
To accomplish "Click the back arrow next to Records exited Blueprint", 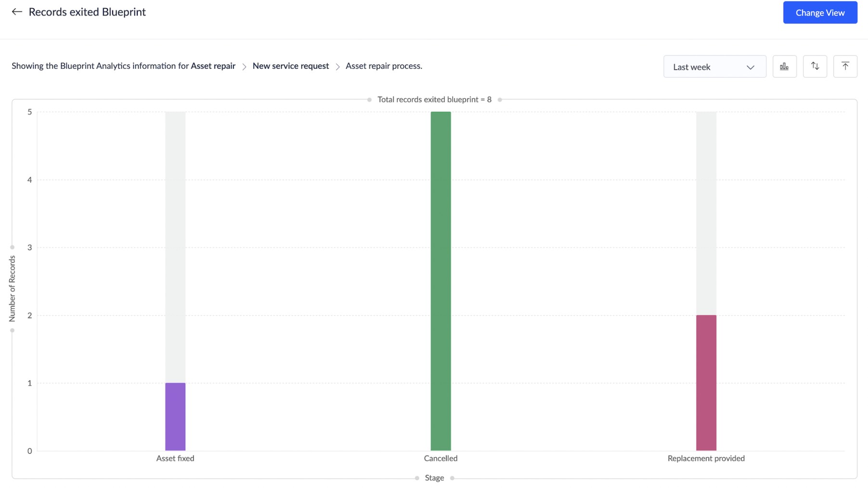I will pos(17,12).
